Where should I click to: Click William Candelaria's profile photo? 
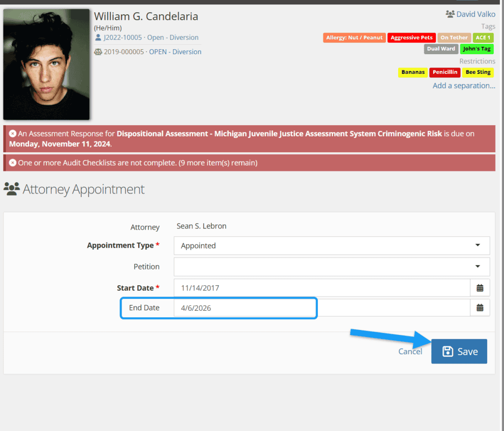click(x=46, y=65)
